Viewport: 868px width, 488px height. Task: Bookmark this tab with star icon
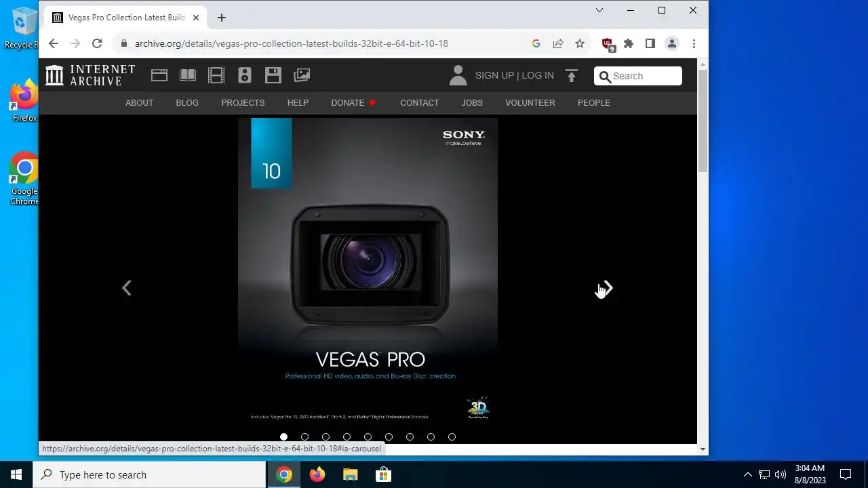click(580, 43)
